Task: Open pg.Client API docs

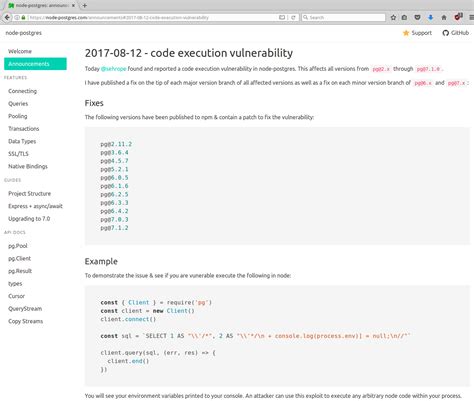Action: [20, 259]
